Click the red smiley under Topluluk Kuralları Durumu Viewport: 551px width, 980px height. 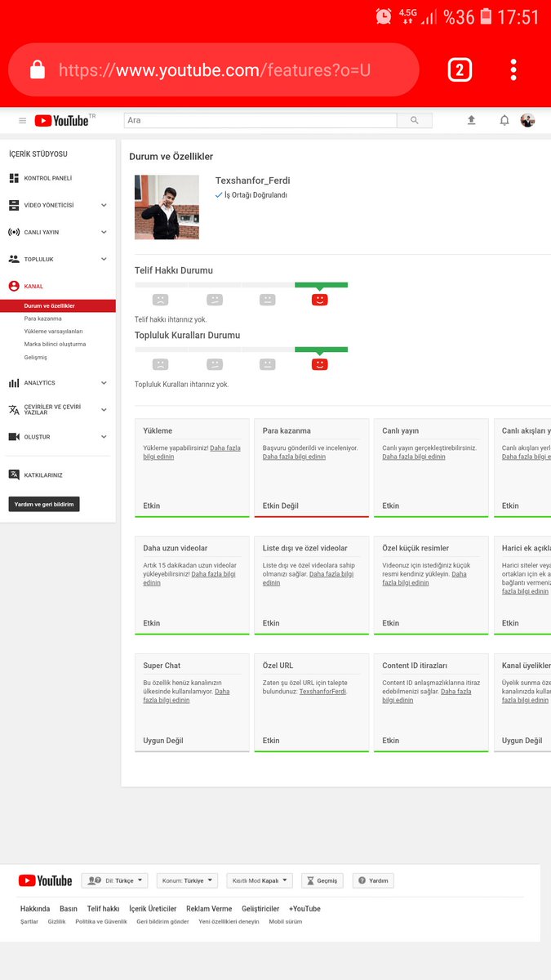pyautogui.click(x=320, y=364)
